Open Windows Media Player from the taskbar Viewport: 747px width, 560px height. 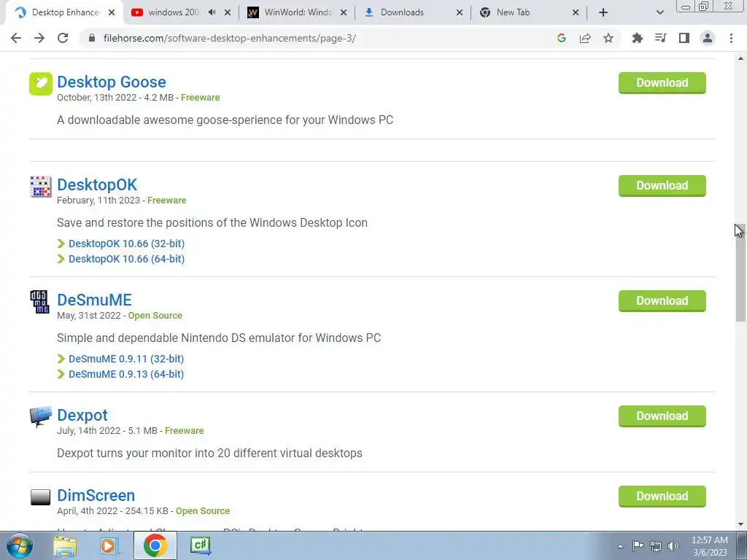(109, 545)
